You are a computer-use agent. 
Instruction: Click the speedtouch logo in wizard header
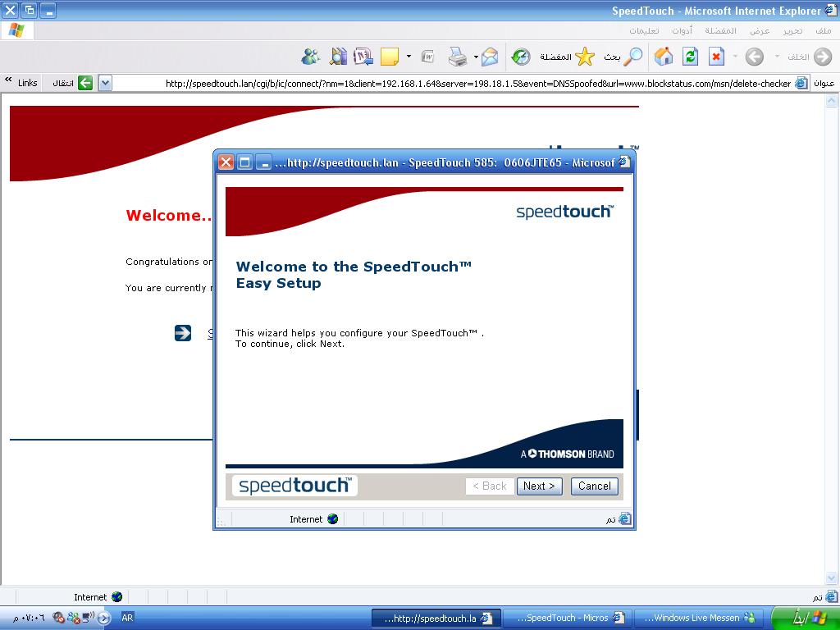click(x=565, y=212)
